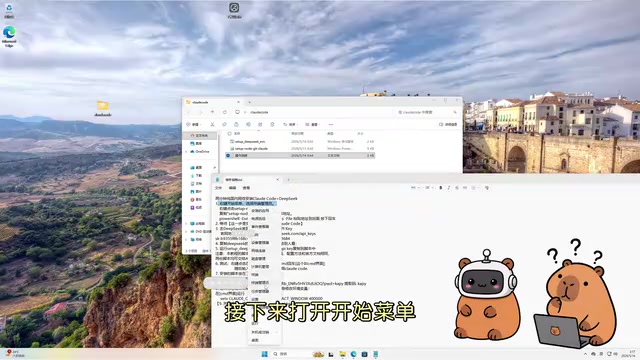Screen dimensions: 640x360
Task: Open the heading style dropdown in Notepad
Action: 415,188
